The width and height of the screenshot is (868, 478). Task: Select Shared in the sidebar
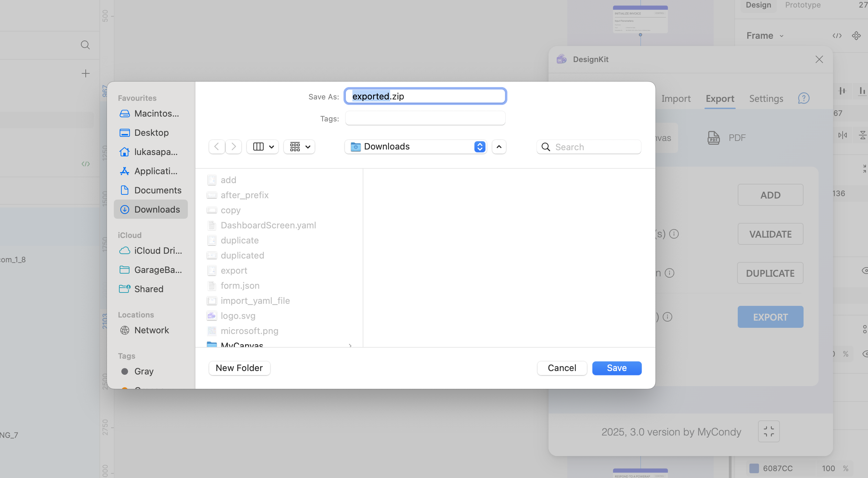pos(151,289)
